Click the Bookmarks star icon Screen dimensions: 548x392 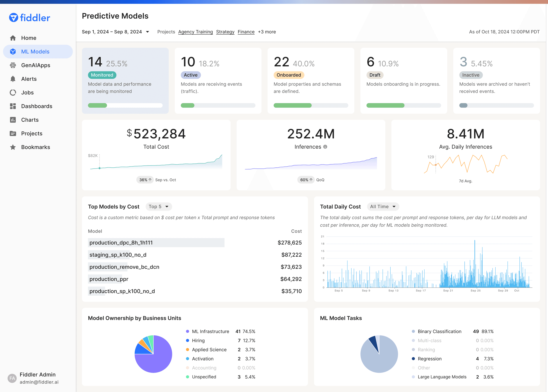pyautogui.click(x=13, y=147)
